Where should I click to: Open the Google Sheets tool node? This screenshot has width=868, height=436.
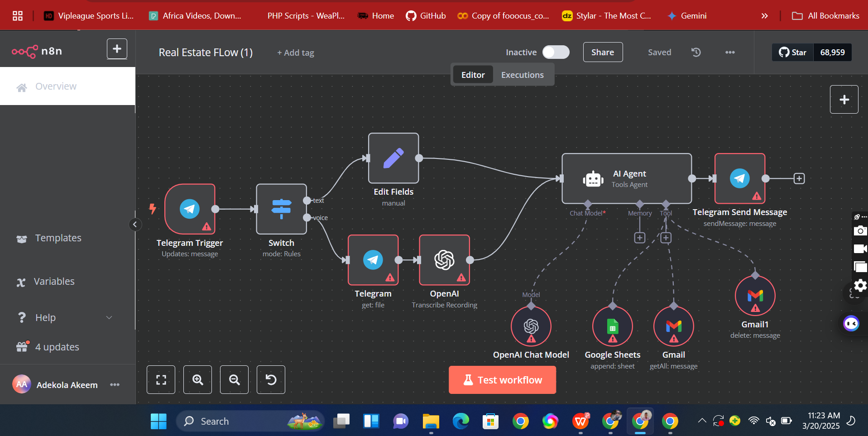coord(612,326)
